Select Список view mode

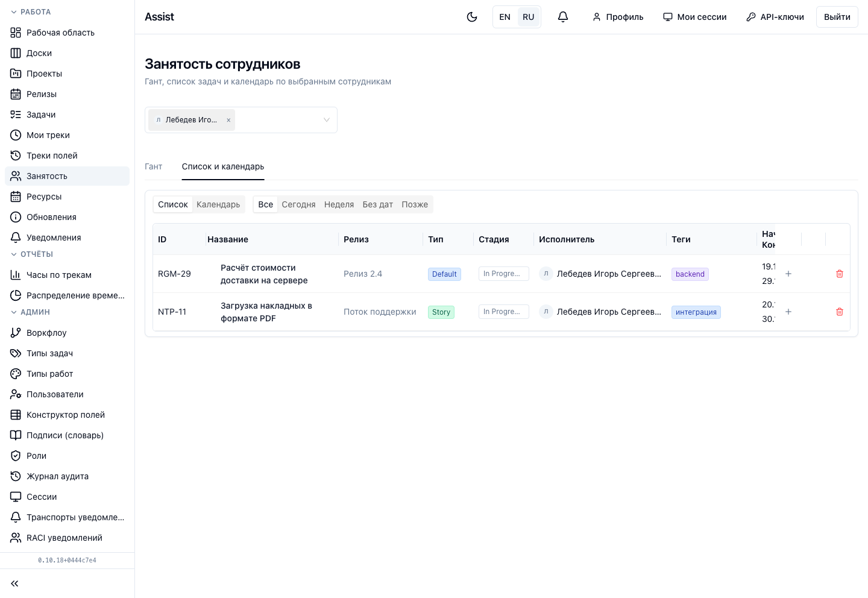click(x=173, y=204)
